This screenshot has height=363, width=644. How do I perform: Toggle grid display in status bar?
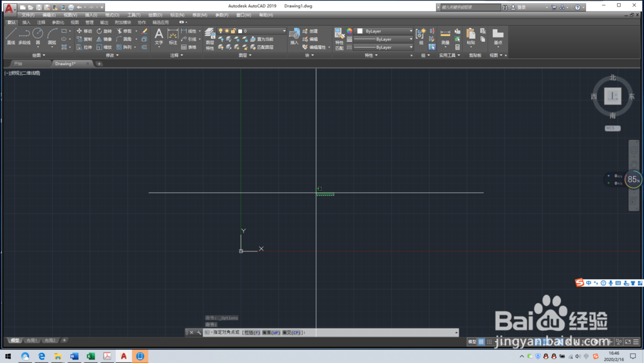(481, 342)
